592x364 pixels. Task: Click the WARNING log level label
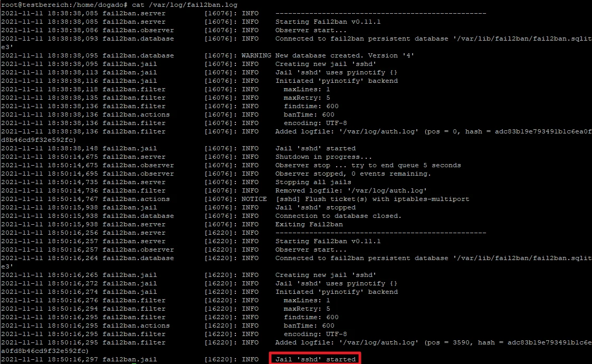click(x=256, y=55)
